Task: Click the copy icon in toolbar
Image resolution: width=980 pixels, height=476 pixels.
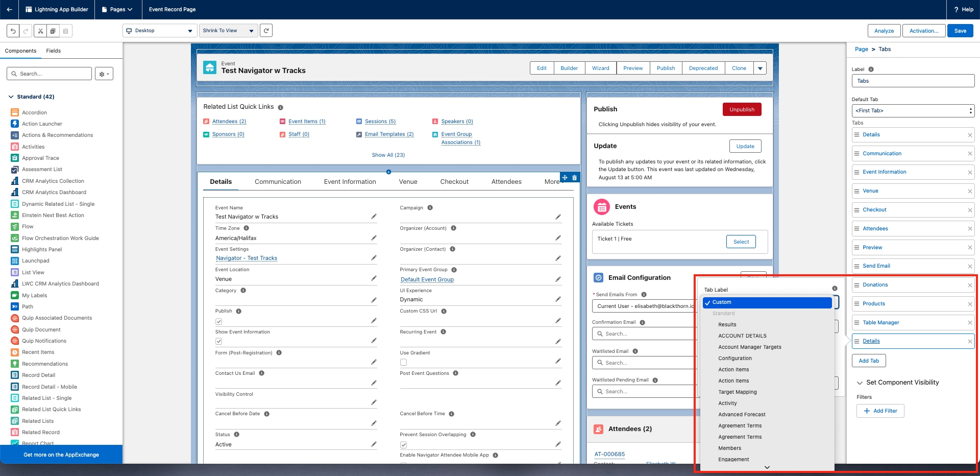Action: [53, 31]
